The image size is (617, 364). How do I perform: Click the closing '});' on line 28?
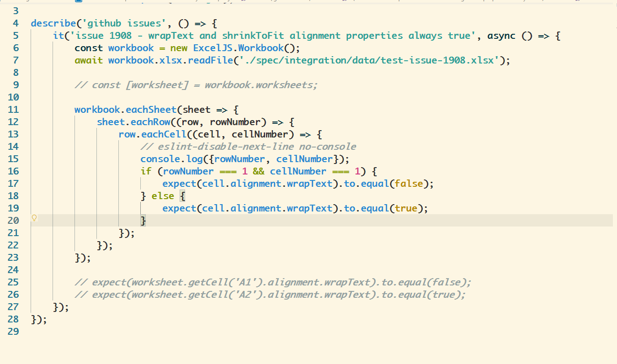tap(39, 319)
